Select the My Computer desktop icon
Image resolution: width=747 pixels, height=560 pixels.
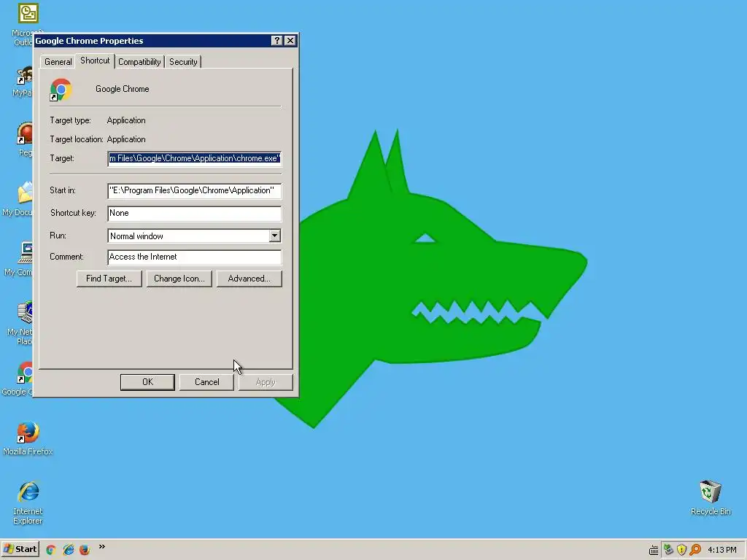pyautogui.click(x=25, y=252)
